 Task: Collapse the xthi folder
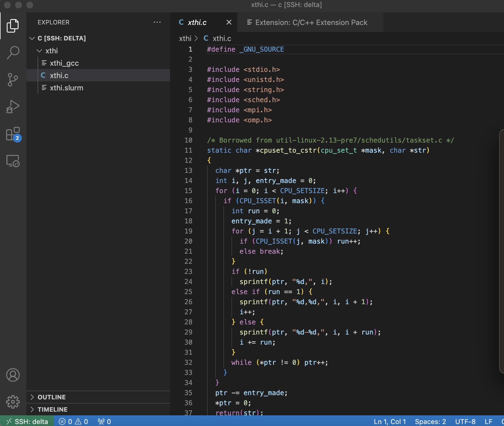[x=39, y=51]
